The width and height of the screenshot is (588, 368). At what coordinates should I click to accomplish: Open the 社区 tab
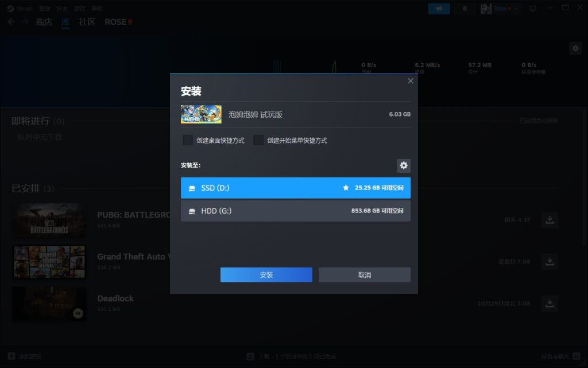87,22
